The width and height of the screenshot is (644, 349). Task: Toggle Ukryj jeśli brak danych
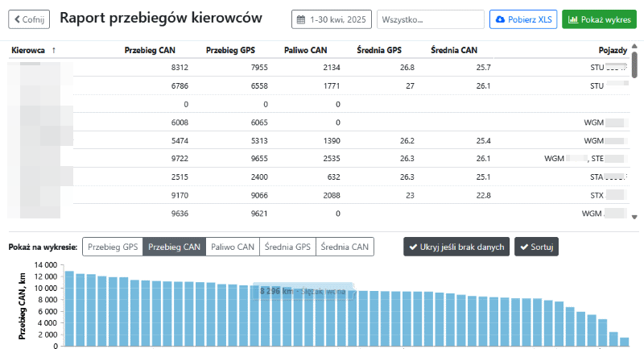[456, 247]
